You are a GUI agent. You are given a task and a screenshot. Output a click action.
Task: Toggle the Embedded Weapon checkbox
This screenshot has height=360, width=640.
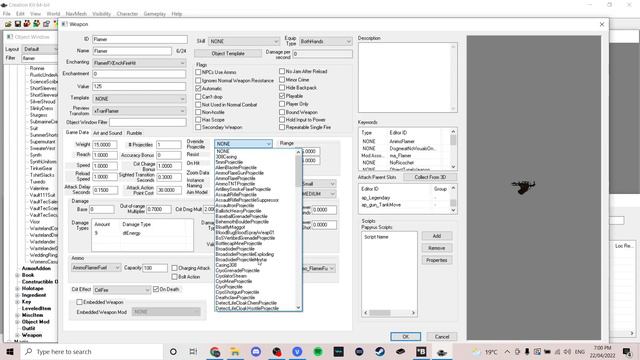pyautogui.click(x=79, y=302)
